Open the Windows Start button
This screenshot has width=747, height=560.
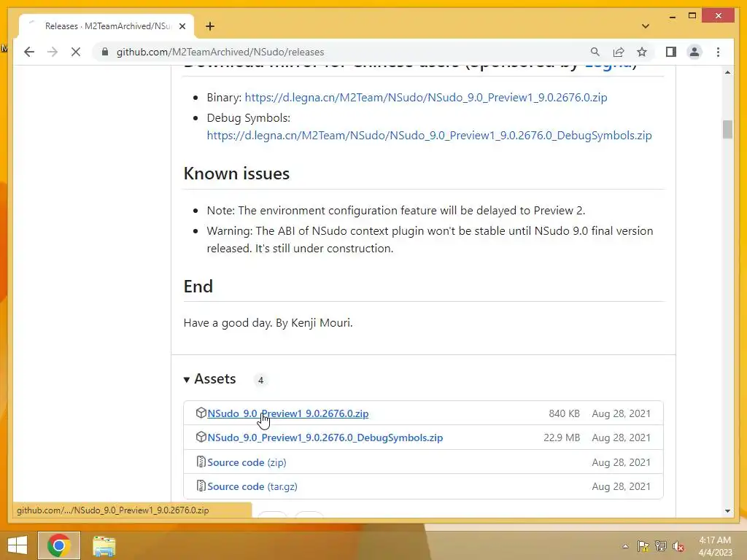(x=18, y=545)
